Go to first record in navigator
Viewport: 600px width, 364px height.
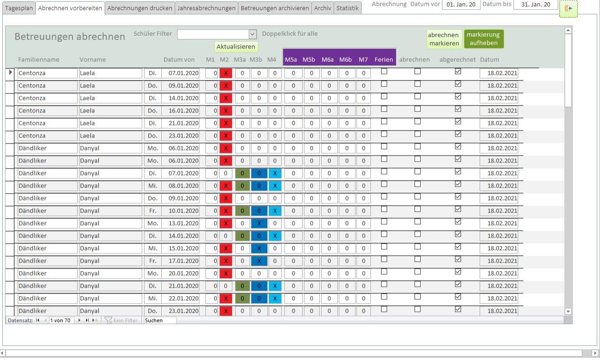38,320
